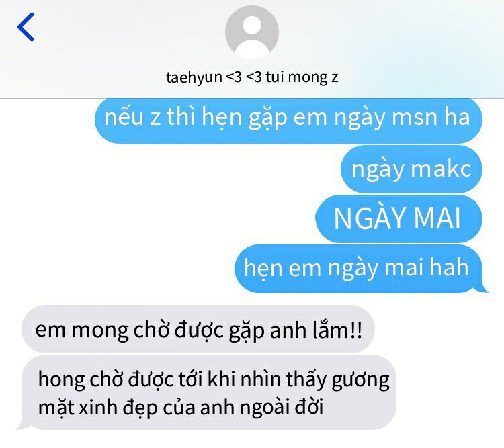
Task: Click the '<3 <3' hearts in the contact title
Action: pyautogui.click(x=244, y=77)
